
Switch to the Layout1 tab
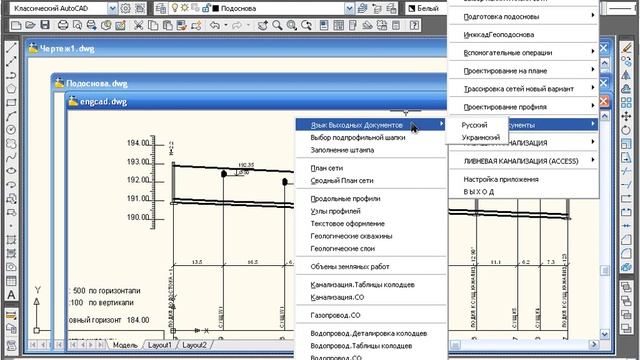(x=160, y=345)
